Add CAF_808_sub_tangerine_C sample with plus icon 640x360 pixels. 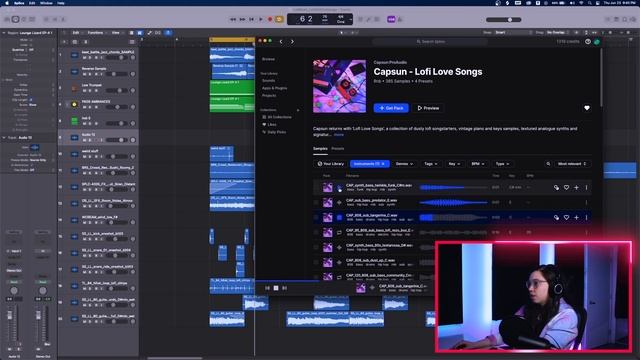576,218
